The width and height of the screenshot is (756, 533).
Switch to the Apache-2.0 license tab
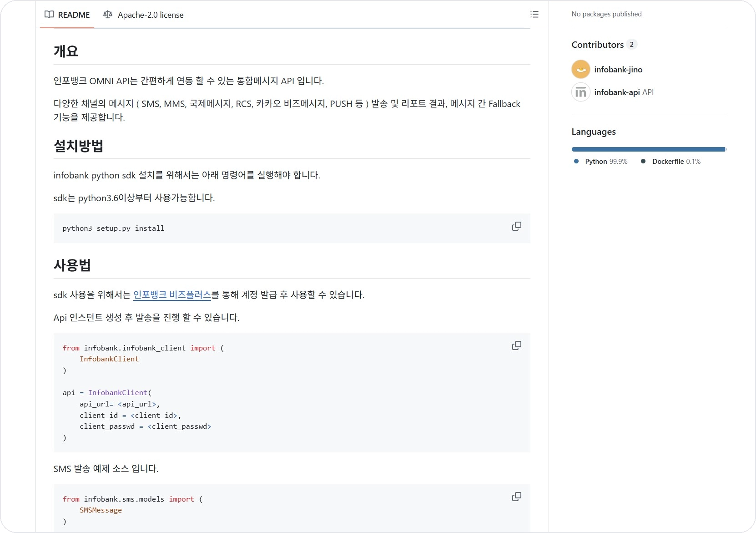pyautogui.click(x=151, y=15)
